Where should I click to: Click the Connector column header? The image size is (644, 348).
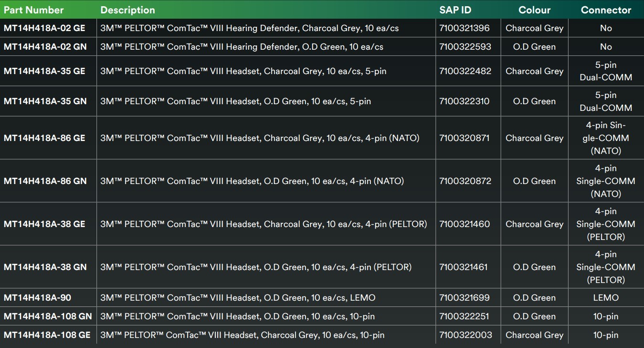pyautogui.click(x=606, y=10)
